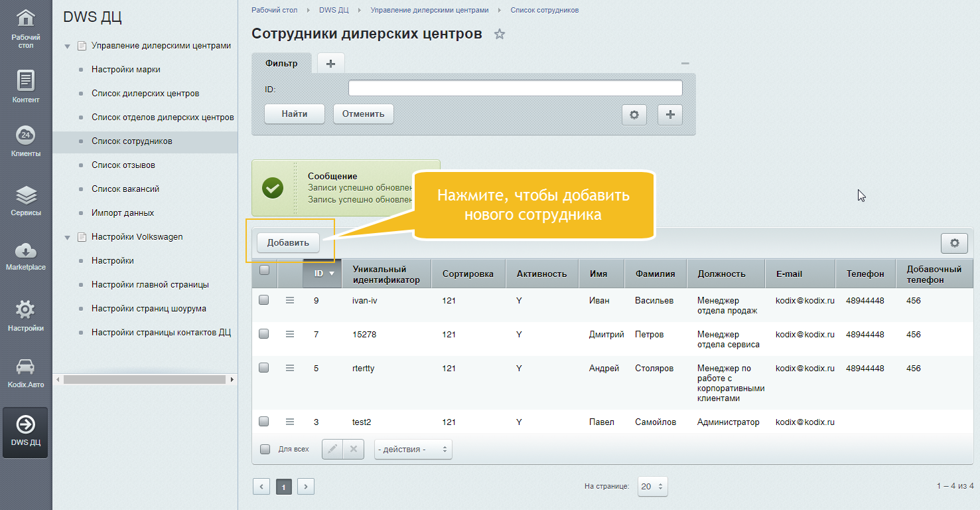Screen dimensions: 980x510
Task: Open Список вакансий in the tree
Action: tap(125, 189)
